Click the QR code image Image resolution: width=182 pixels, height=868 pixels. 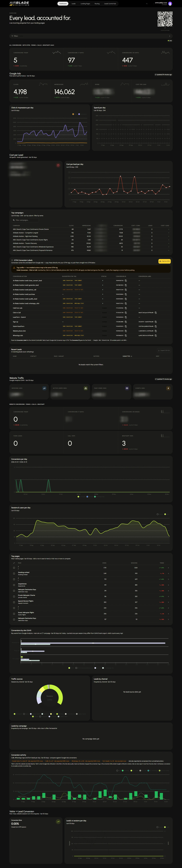coord(165,19)
